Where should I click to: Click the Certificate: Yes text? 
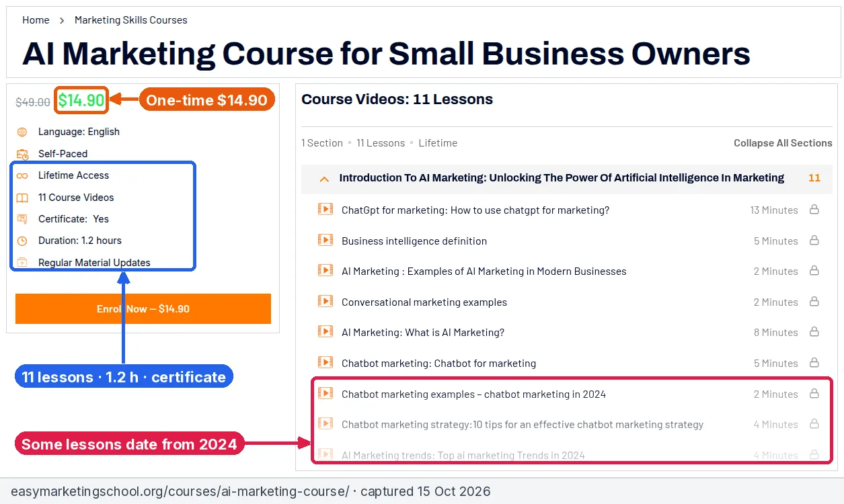coord(73,219)
